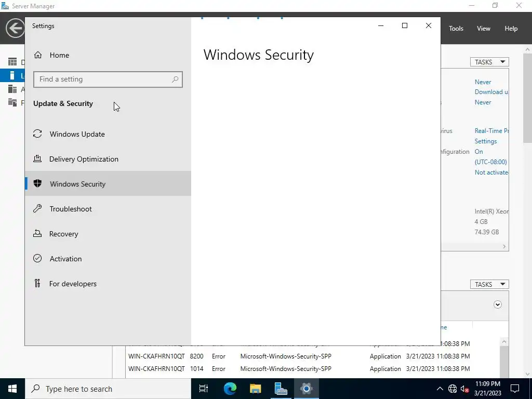
Task: Open Task View from taskbar
Action: pos(204,389)
